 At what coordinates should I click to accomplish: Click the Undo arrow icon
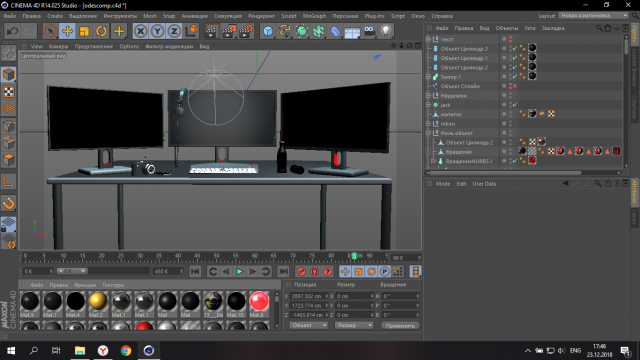13,31
